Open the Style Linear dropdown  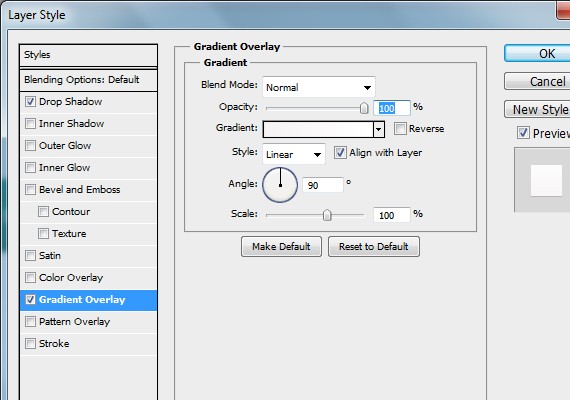(294, 155)
